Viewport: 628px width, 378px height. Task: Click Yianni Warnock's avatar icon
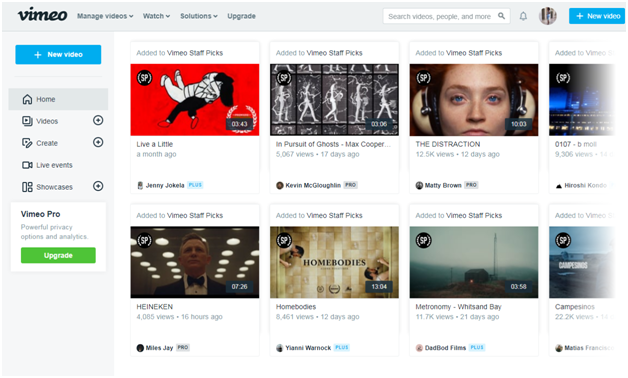coord(280,348)
